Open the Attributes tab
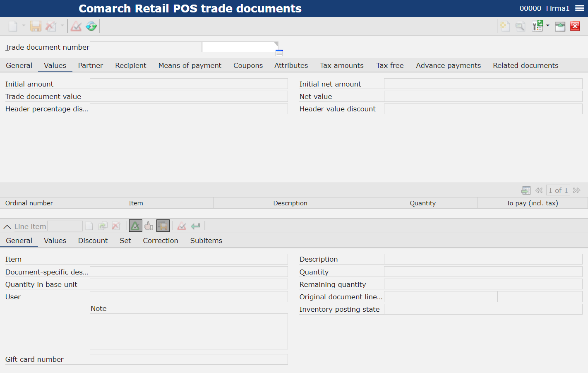The image size is (588, 373). point(291,65)
